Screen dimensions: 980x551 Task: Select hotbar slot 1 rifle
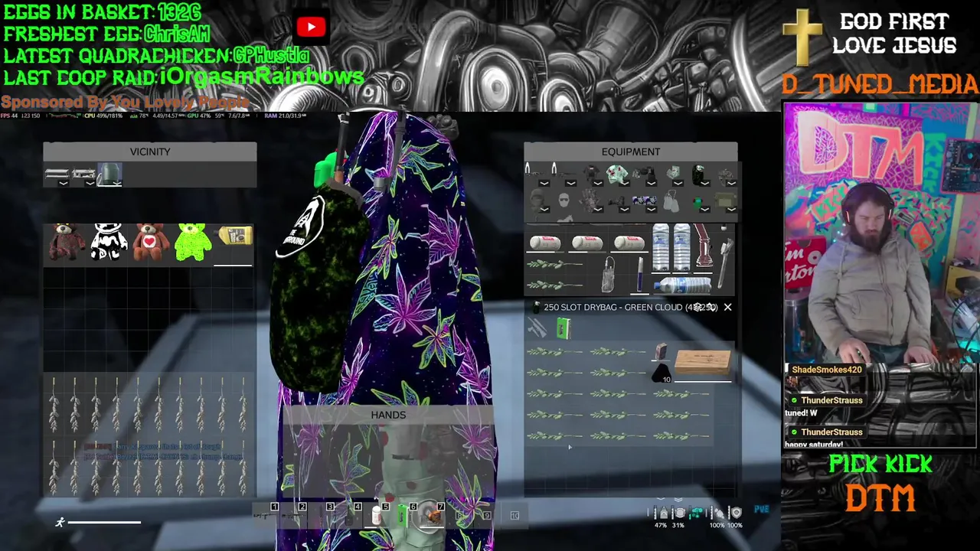(264, 515)
